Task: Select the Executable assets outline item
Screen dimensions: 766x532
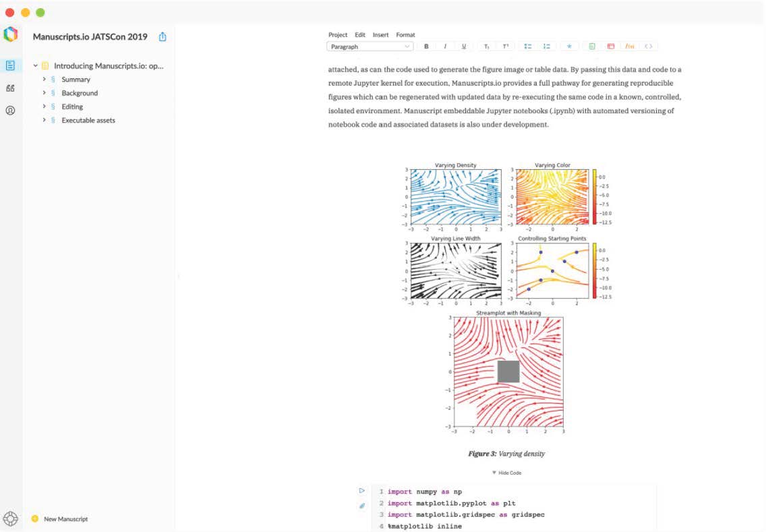Action: click(x=88, y=121)
